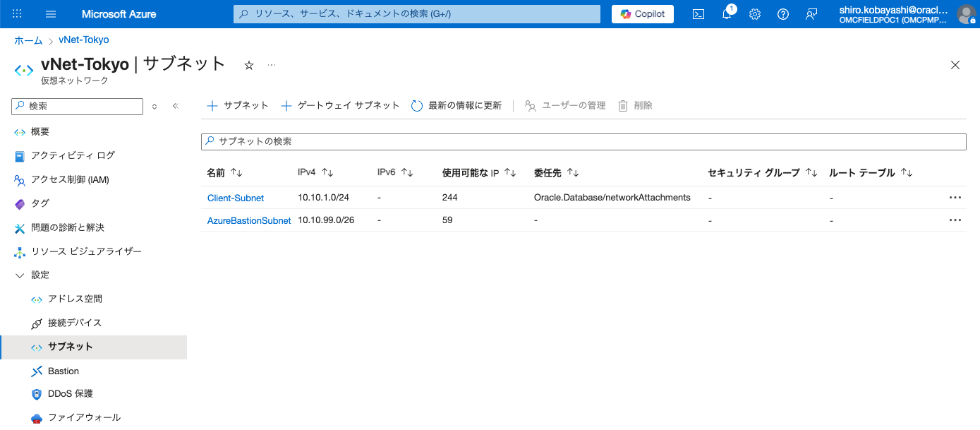Open Client-Subnet link
980x430 pixels.
236,198
